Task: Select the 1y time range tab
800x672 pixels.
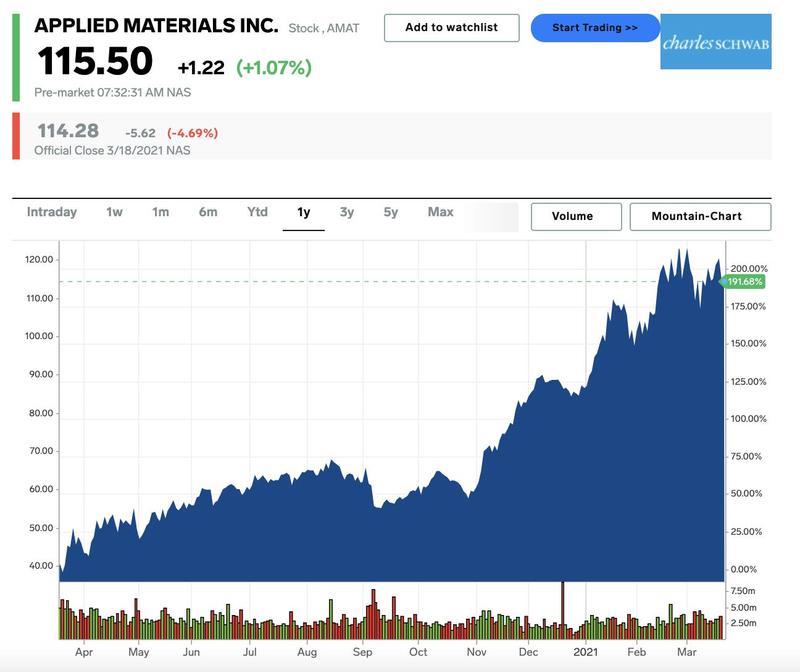Action: pyautogui.click(x=304, y=212)
